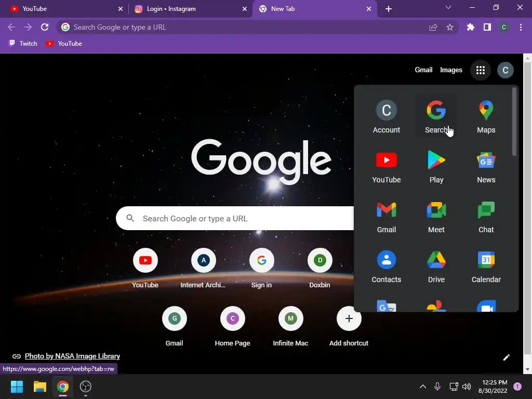Open Drive in the Google apps panel
The image size is (532, 399).
[436, 266]
